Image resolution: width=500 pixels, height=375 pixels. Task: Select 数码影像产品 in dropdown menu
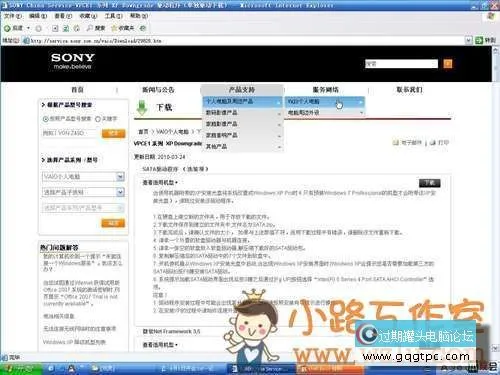[x=242, y=113]
